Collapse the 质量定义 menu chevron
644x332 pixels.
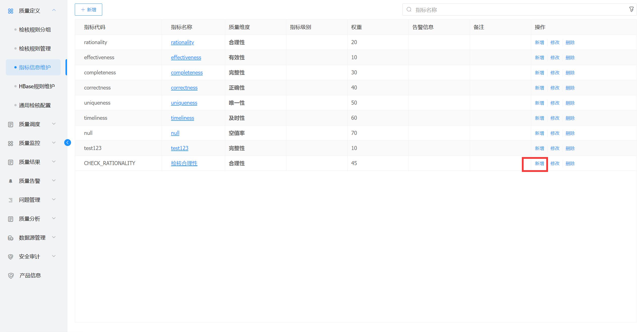pos(54,10)
